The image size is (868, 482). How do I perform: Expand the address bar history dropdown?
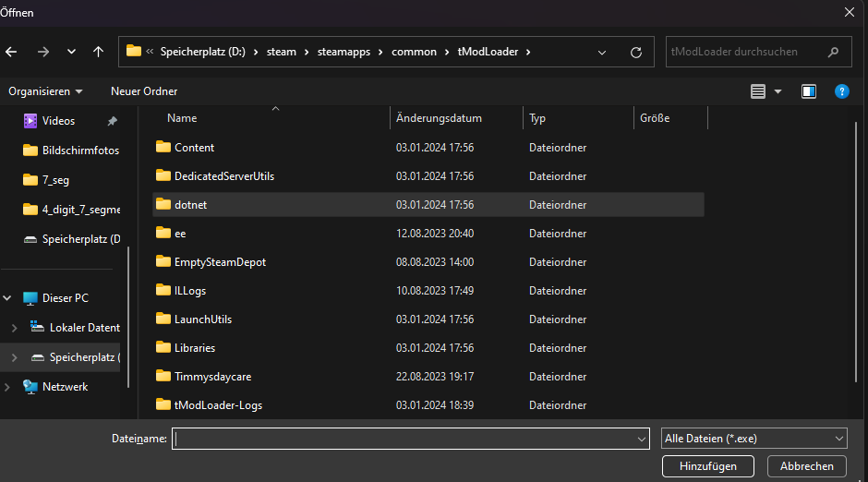point(602,52)
